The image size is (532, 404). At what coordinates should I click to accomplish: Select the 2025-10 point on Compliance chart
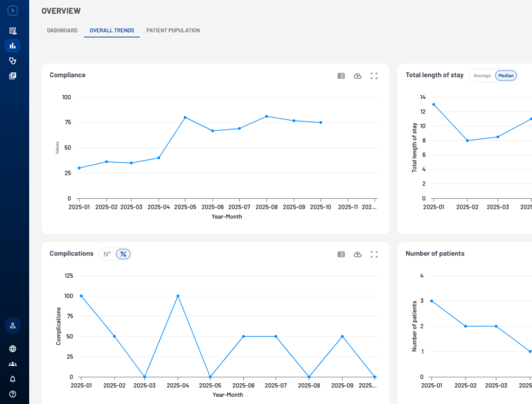pyautogui.click(x=321, y=123)
